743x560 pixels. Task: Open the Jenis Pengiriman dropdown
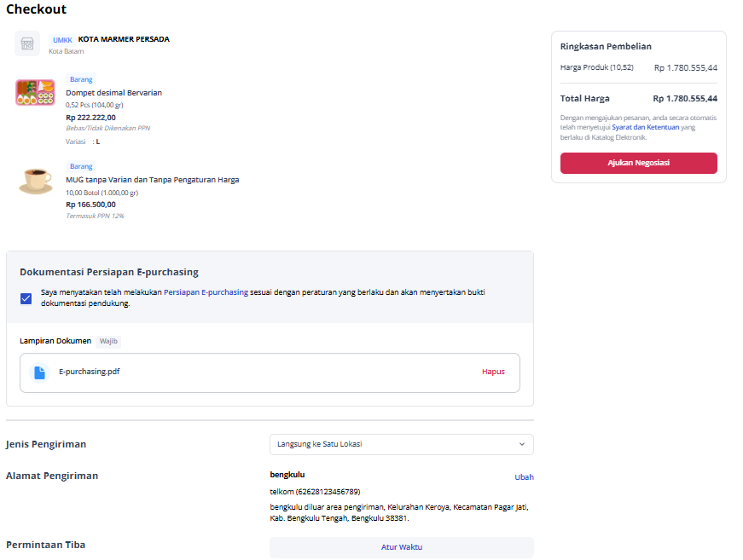(401, 444)
